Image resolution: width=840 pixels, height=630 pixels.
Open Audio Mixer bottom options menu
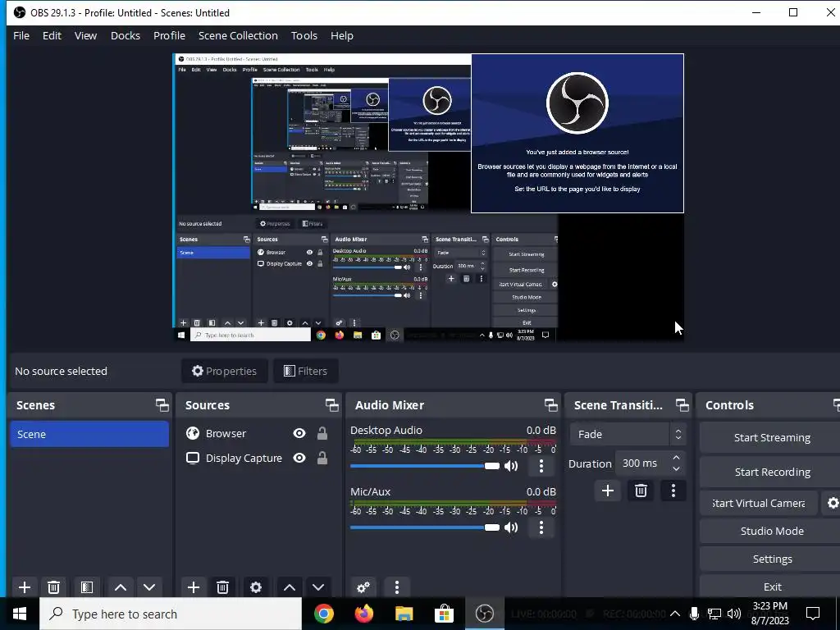397,587
